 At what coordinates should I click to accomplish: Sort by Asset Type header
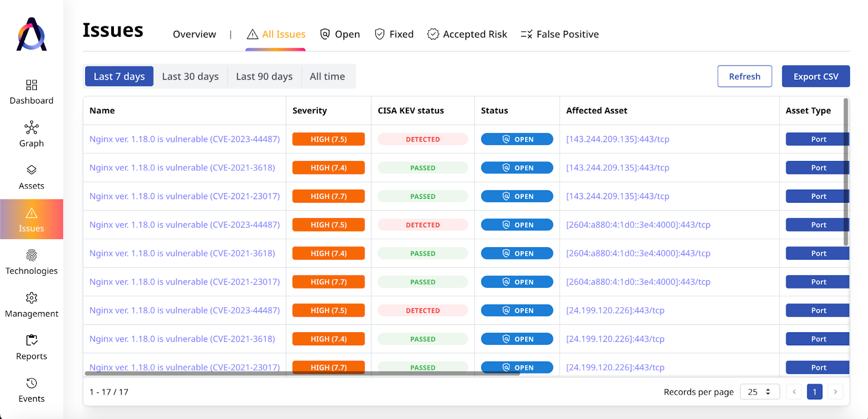tap(808, 111)
